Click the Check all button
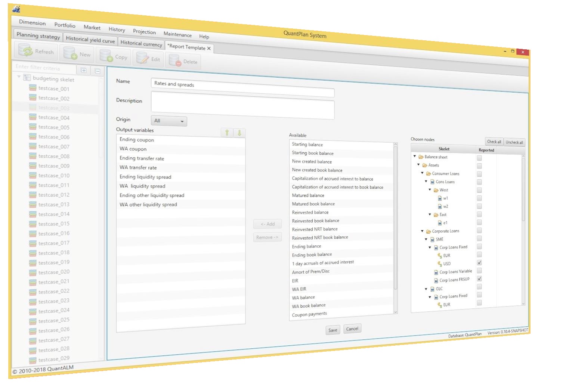This screenshot has width=575, height=392. pos(494,141)
